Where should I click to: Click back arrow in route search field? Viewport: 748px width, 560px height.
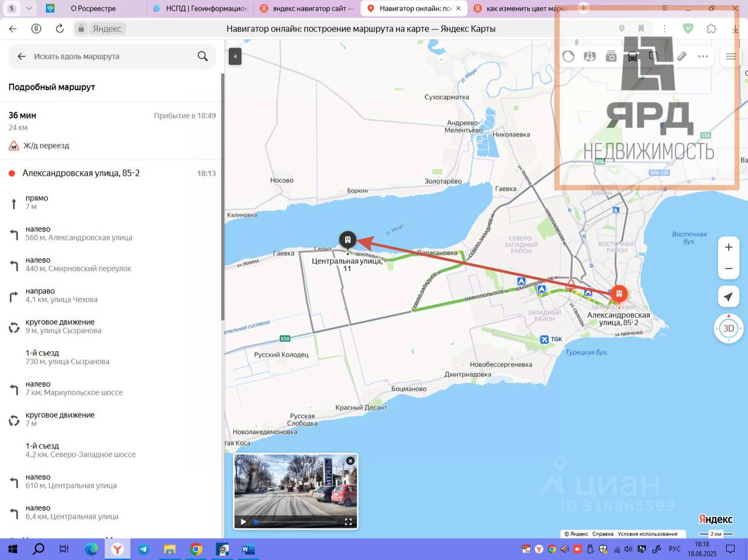coord(21,56)
